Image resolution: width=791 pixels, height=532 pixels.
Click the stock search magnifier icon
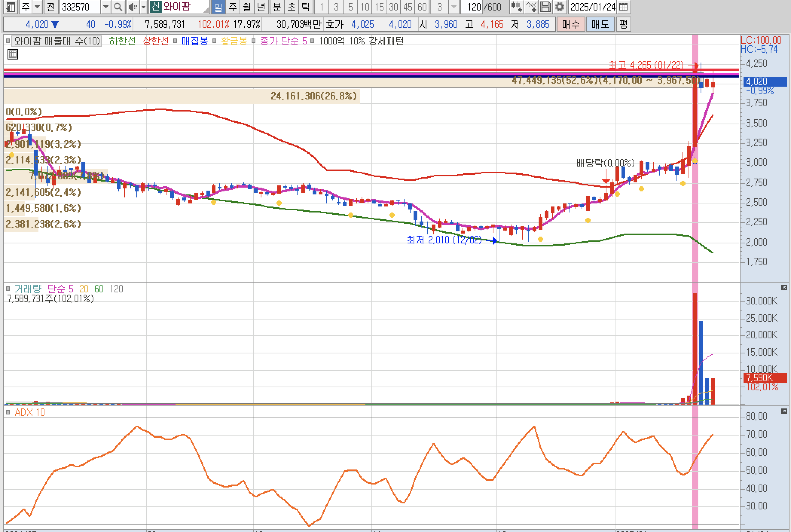coord(118,7)
